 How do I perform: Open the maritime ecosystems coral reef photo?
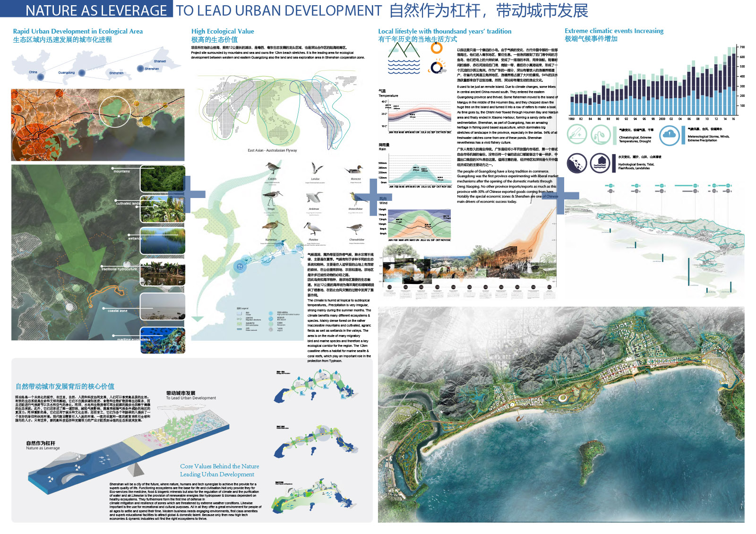pyautogui.click(x=163, y=341)
